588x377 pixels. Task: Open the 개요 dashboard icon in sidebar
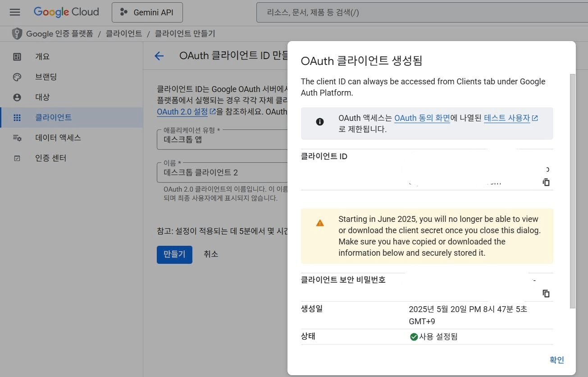click(x=17, y=57)
